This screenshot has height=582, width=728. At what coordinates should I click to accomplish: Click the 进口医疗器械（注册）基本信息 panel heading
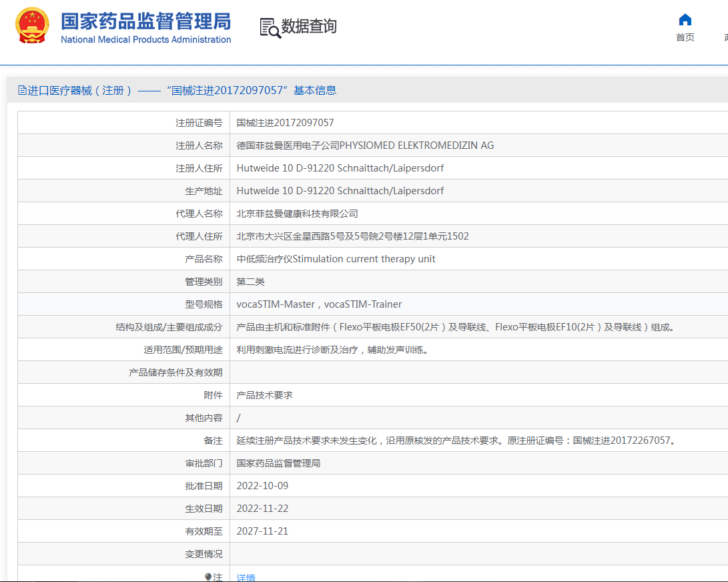click(x=177, y=90)
